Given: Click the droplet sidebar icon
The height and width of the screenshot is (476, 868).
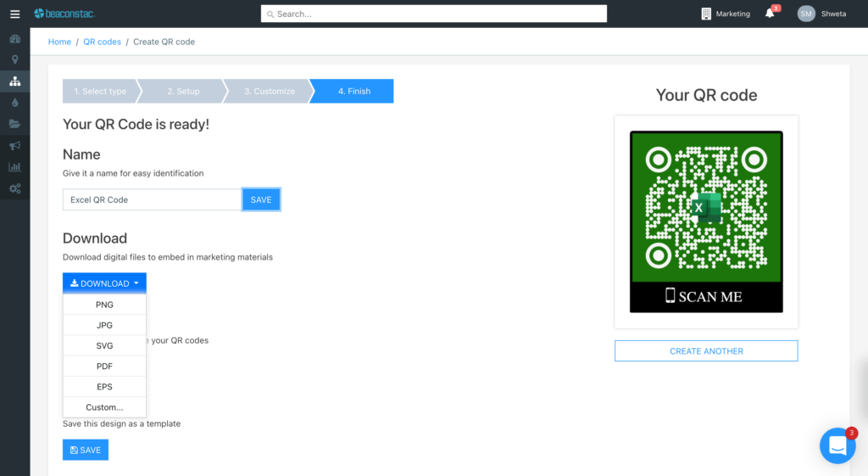Looking at the screenshot, I should point(14,103).
